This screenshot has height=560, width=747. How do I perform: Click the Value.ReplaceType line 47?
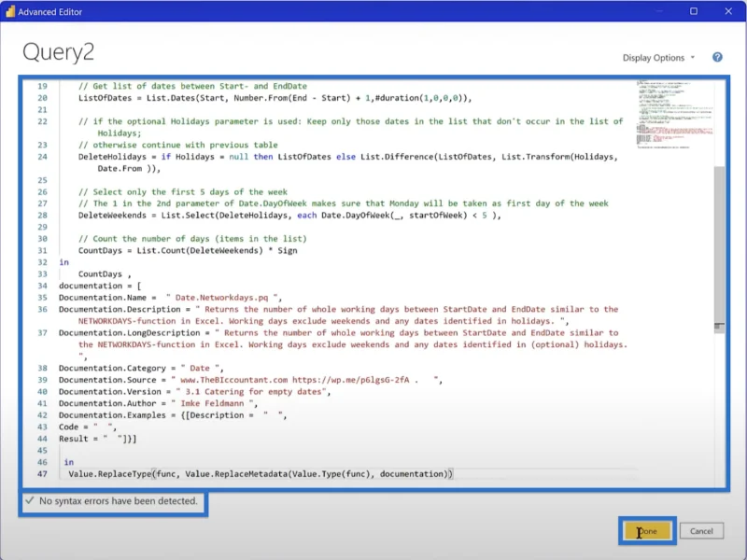pyautogui.click(x=261, y=474)
